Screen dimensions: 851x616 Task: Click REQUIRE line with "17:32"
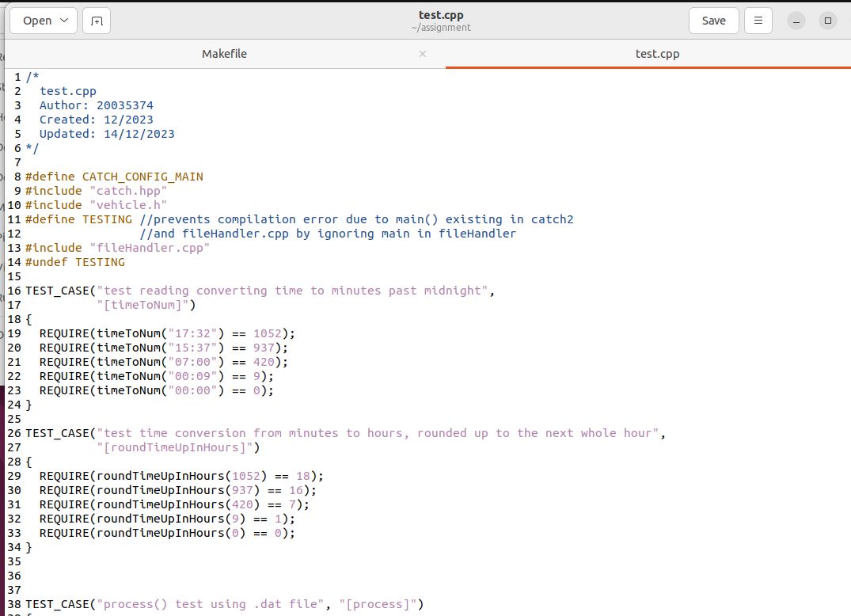click(x=167, y=333)
